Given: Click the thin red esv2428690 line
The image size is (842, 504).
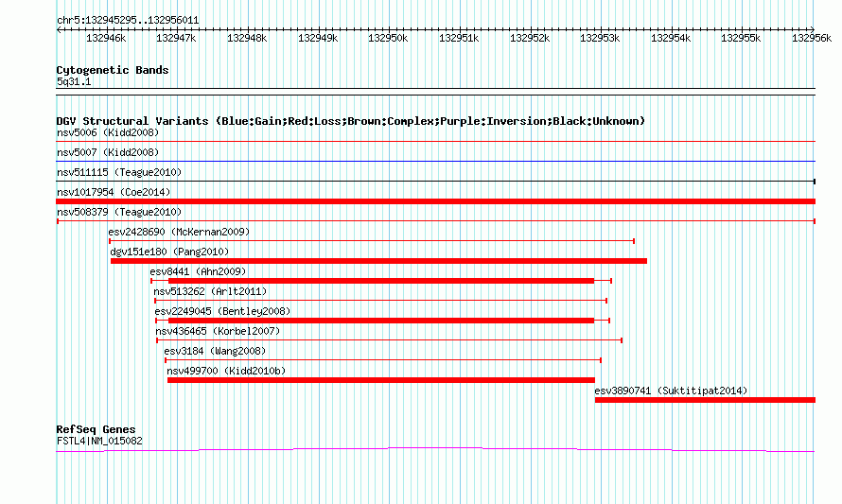Looking at the screenshot, I should click(x=372, y=241).
